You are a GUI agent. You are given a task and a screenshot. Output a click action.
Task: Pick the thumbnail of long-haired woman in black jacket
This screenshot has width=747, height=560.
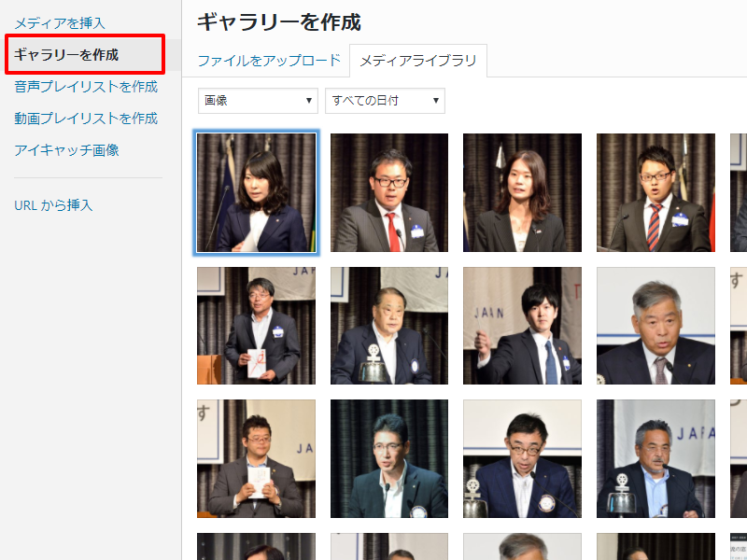pyautogui.click(x=522, y=192)
